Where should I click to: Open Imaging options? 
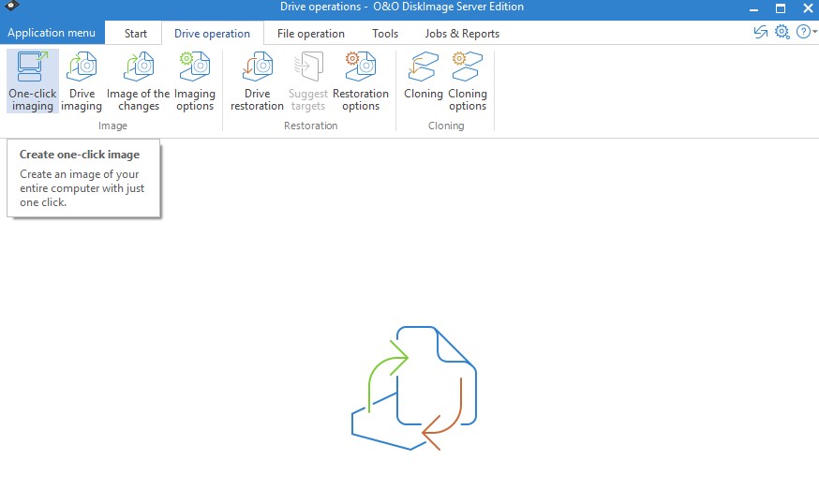(195, 81)
